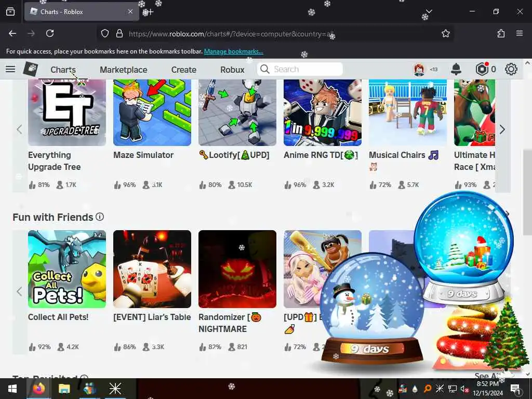Open the Charts tab

coord(63,70)
